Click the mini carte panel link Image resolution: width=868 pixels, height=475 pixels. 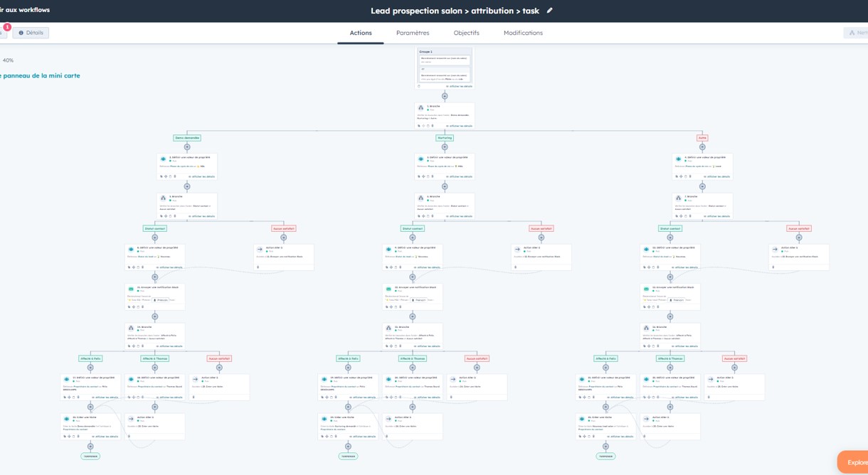(x=40, y=75)
